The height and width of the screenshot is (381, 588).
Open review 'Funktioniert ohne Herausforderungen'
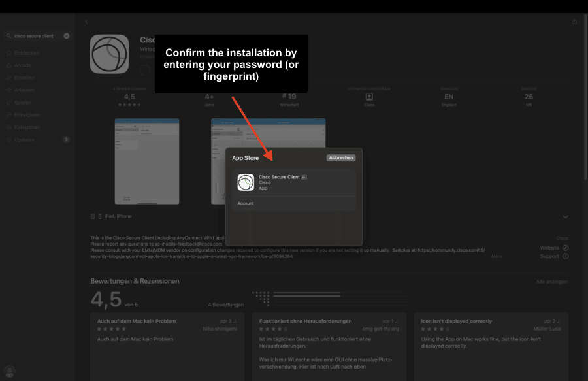click(x=329, y=347)
